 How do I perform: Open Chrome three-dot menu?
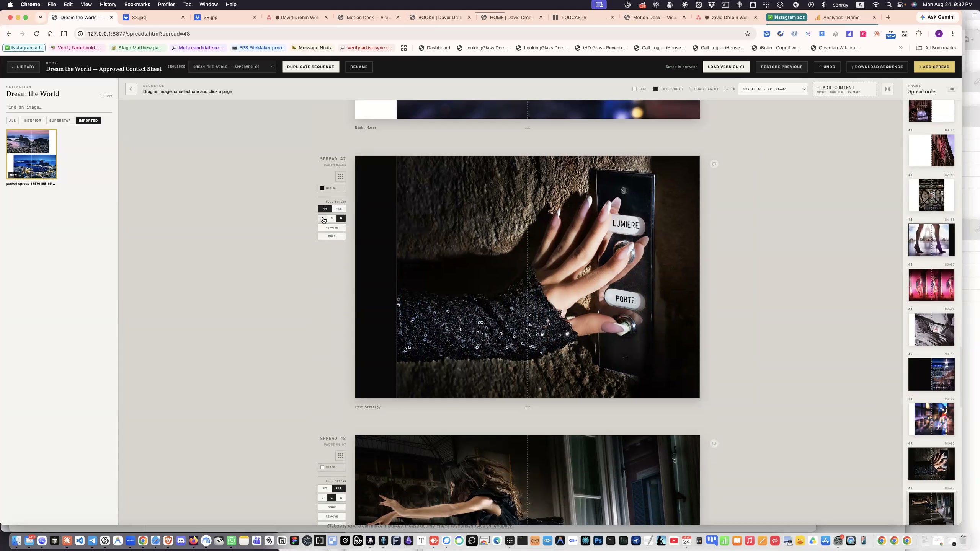click(x=952, y=34)
